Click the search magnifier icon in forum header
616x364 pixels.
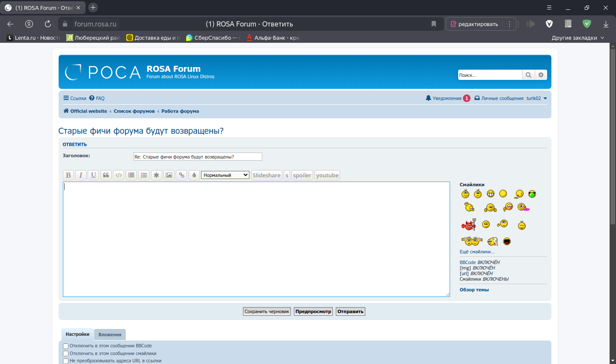click(x=529, y=75)
